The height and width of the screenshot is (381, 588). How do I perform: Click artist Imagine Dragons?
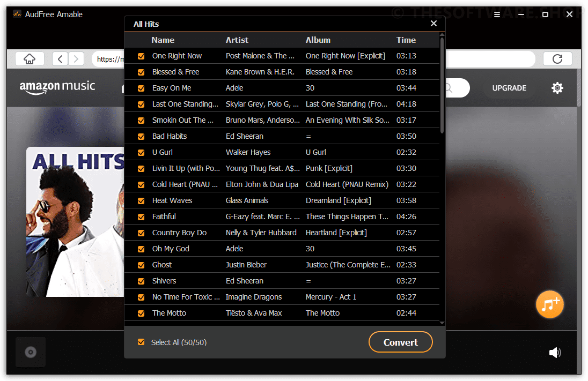click(x=254, y=297)
